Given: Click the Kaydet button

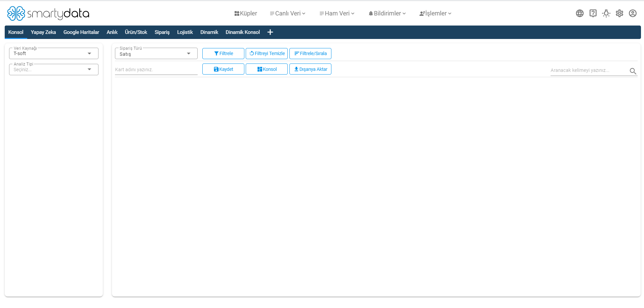Looking at the screenshot, I should (x=223, y=69).
